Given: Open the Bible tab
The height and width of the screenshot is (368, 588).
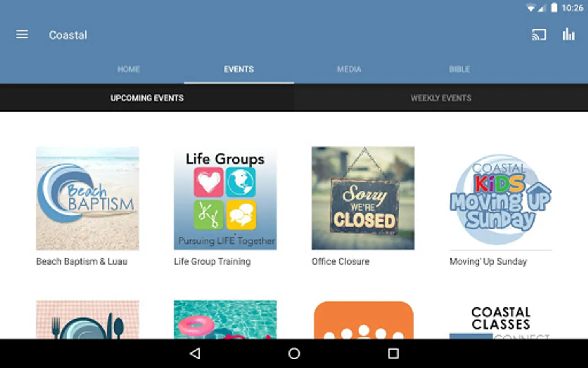Looking at the screenshot, I should click(459, 70).
